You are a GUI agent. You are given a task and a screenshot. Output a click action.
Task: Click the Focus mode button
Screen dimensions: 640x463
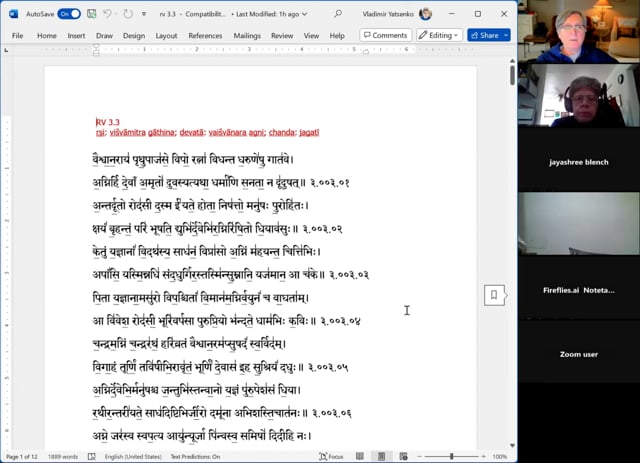click(331, 456)
